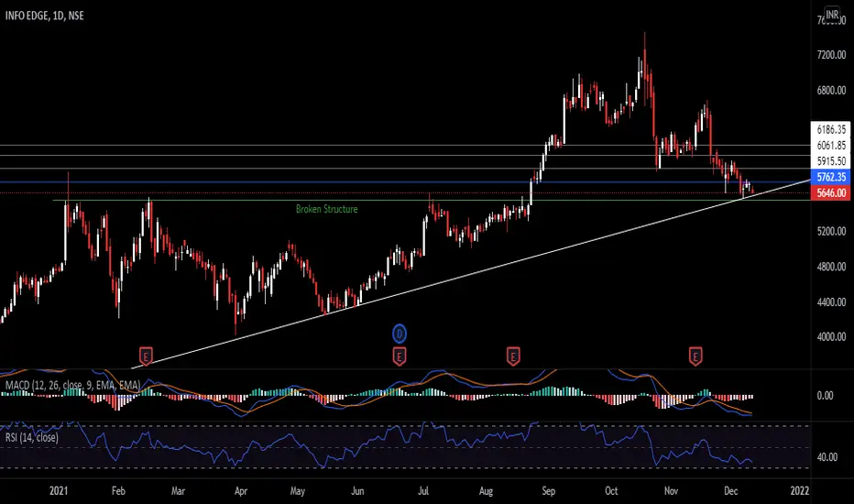This screenshot has width=854, height=504.
Task: Click the November earnings E marker
Action: [695, 356]
